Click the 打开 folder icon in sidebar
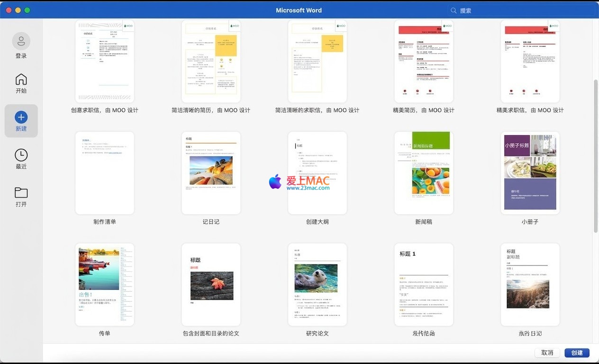 (x=21, y=192)
